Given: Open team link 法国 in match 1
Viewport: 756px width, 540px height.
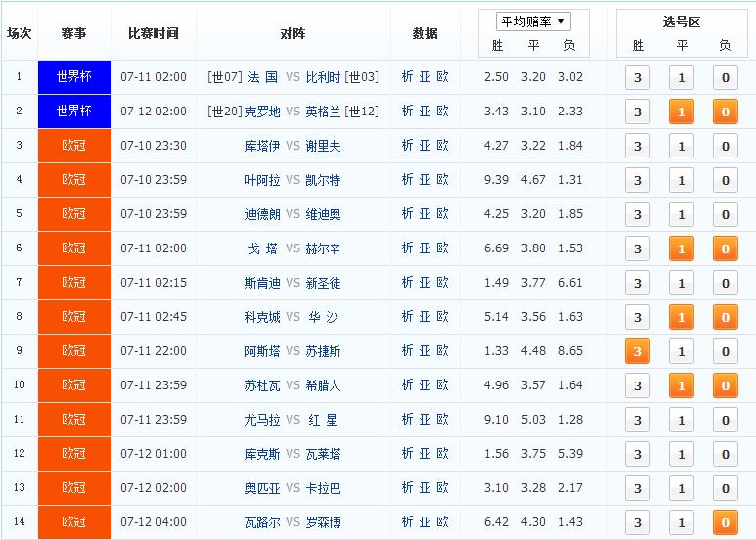Looking at the screenshot, I should 263,77.
